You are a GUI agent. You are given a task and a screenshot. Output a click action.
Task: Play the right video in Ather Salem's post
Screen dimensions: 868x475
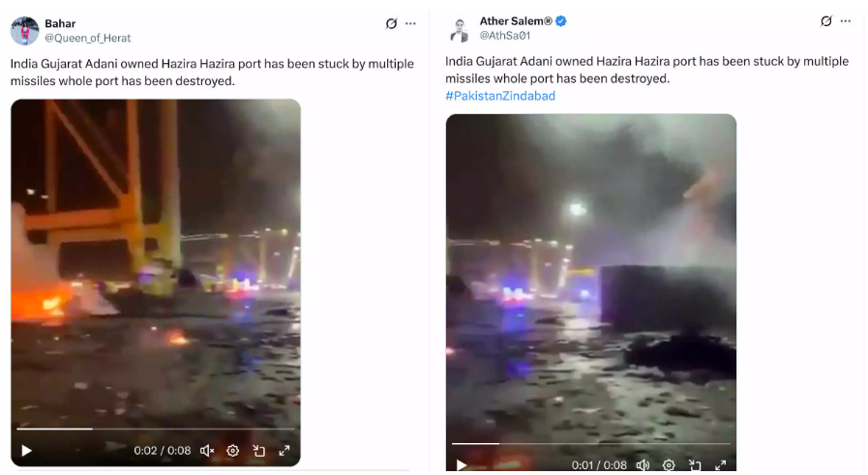pyautogui.click(x=462, y=465)
